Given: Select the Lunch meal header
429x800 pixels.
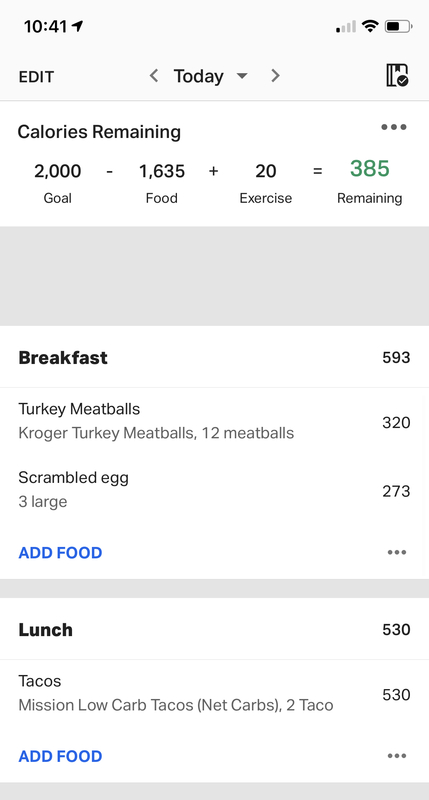Looking at the screenshot, I should [214, 629].
